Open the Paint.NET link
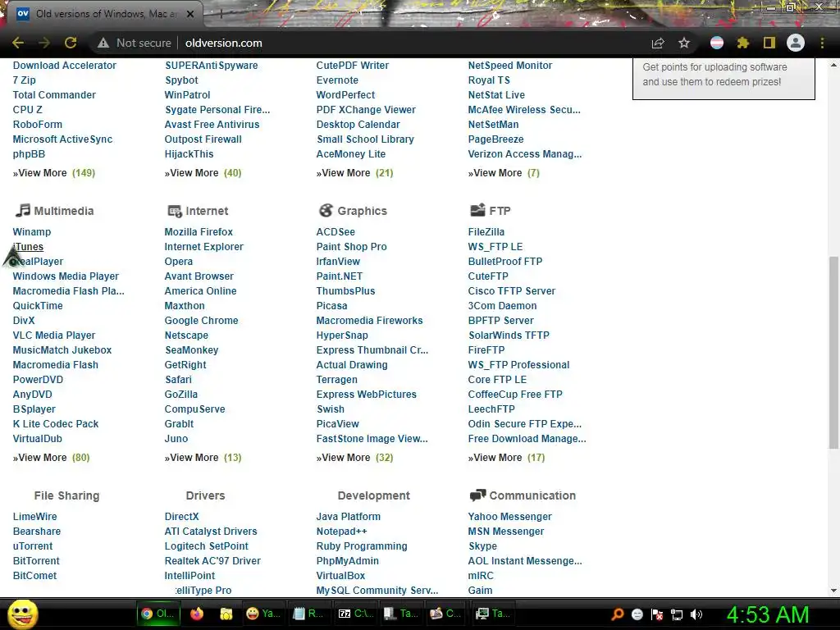Image resolution: width=840 pixels, height=630 pixels. click(x=339, y=276)
